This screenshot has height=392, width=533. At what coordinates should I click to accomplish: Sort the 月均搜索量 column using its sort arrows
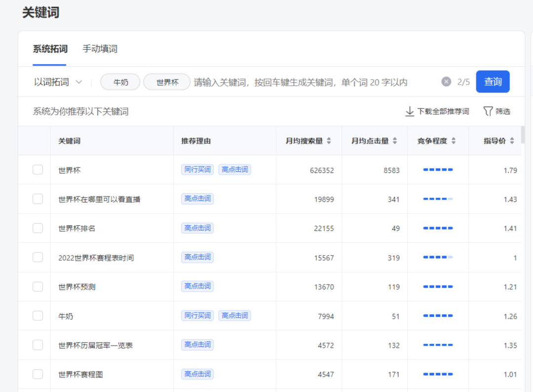(329, 140)
